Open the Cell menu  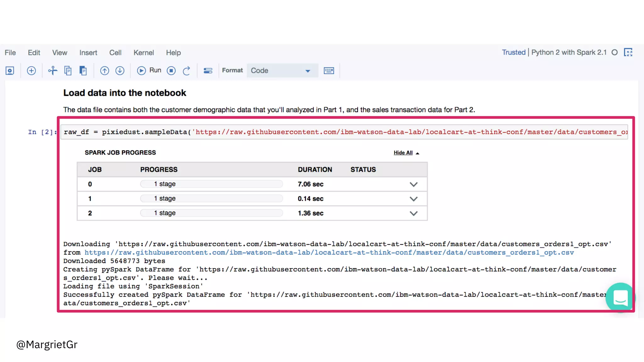point(115,53)
